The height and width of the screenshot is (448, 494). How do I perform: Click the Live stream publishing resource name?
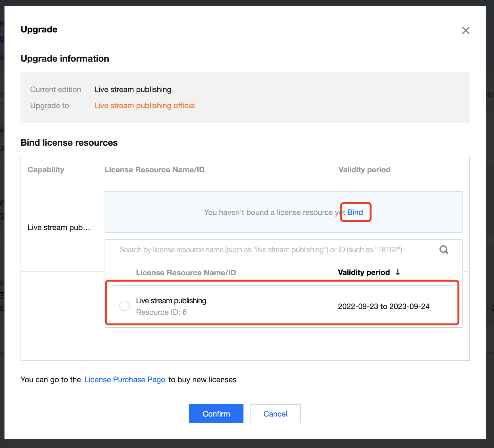click(x=171, y=301)
